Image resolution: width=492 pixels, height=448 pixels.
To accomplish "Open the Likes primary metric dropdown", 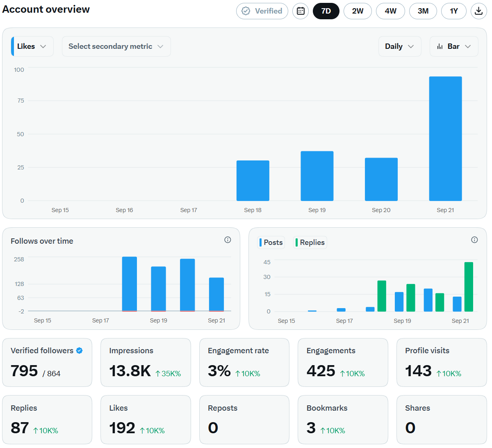I will tap(32, 46).
